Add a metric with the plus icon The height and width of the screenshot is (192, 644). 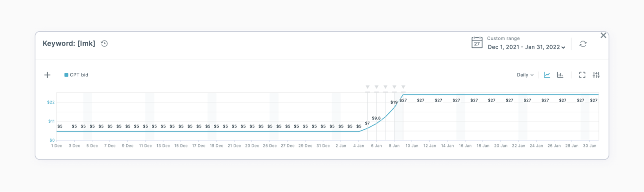point(47,75)
